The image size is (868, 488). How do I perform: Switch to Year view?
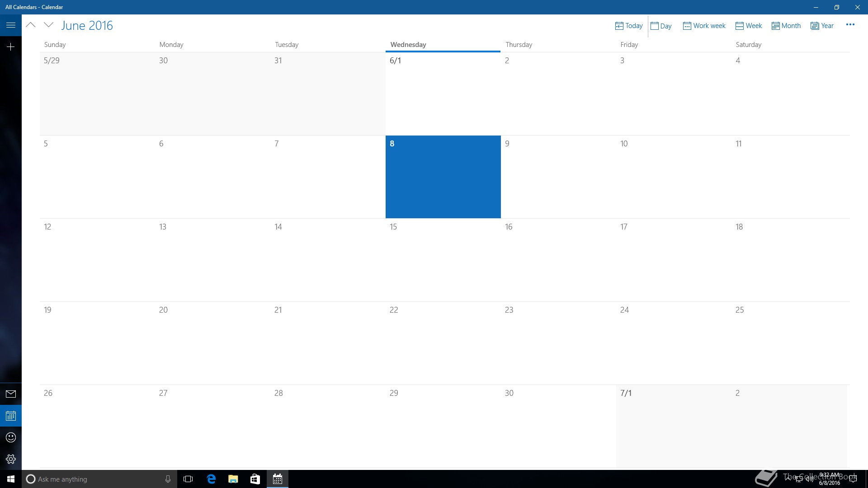[x=822, y=26]
